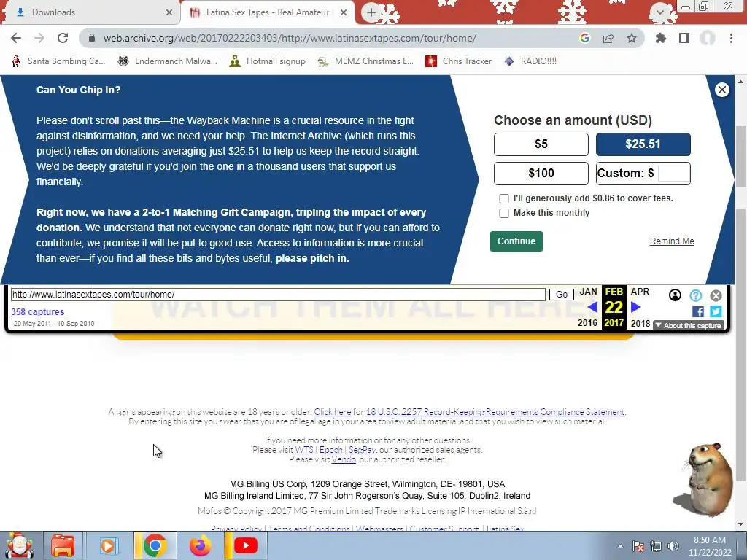
Task: Close the Latina Sex Tapes tab
Action: coord(344,12)
